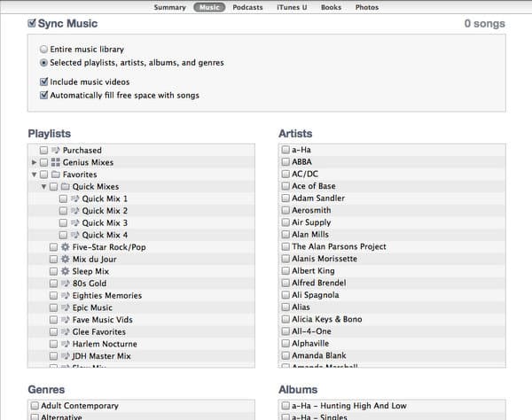Check the Favorites folder checkbox
532x420 pixels.
coord(43,175)
